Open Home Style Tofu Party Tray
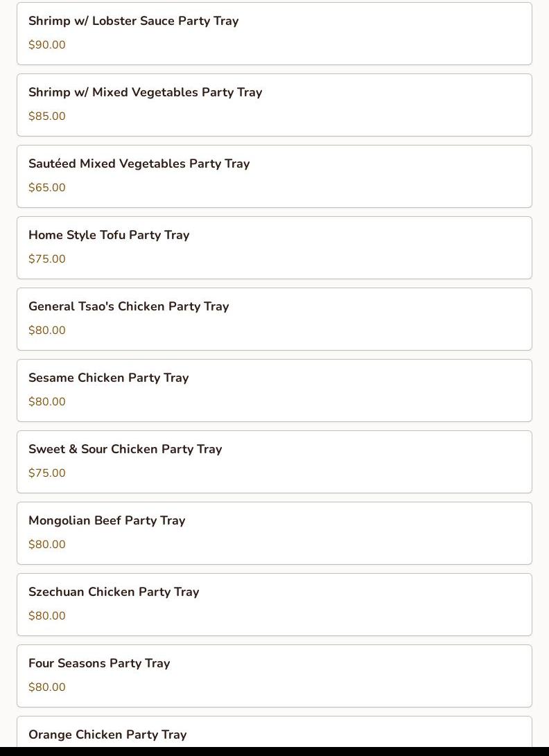The image size is (549, 756). tap(109, 235)
